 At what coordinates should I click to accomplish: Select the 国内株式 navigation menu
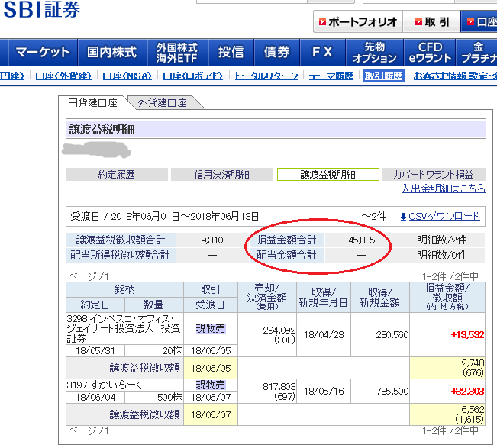[x=112, y=52]
